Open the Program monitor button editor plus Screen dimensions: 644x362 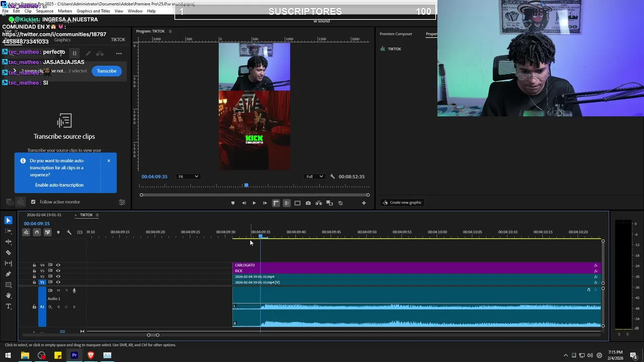[364, 203]
